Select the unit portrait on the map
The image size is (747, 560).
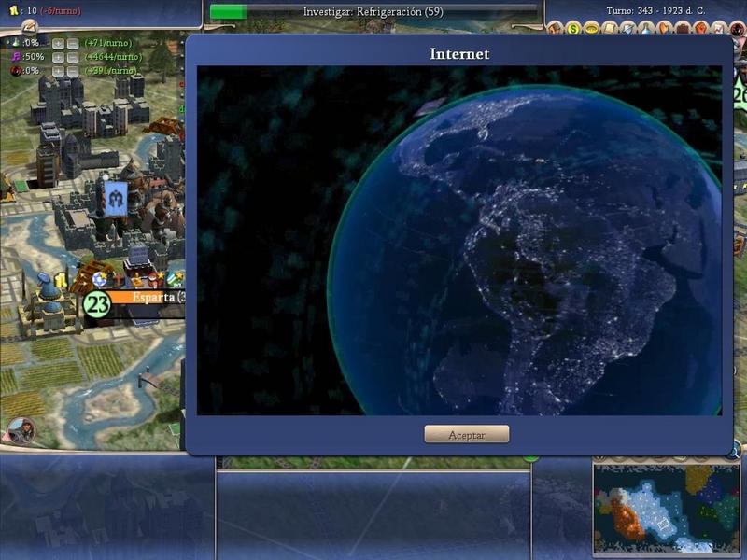point(21,430)
